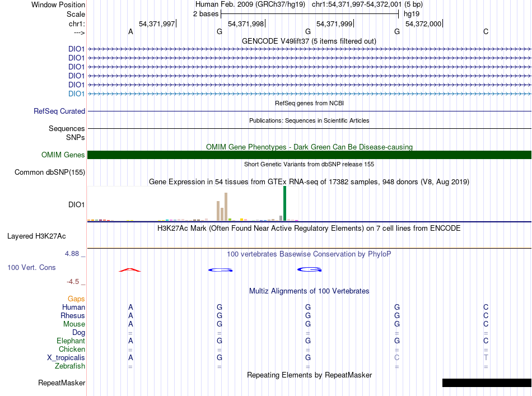Click the light blue DIO1 transcript label
Image resolution: width=532 pixels, height=396 pixels.
pos(76,94)
